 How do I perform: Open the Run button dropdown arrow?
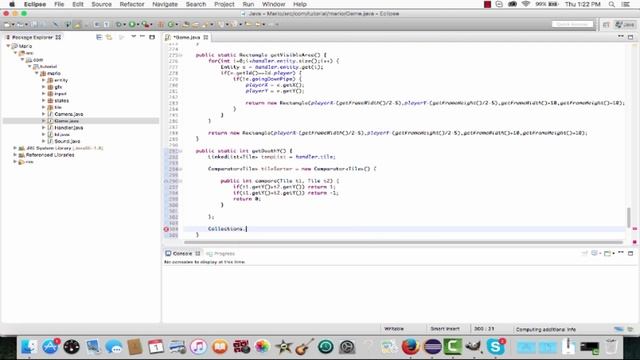coord(138,25)
